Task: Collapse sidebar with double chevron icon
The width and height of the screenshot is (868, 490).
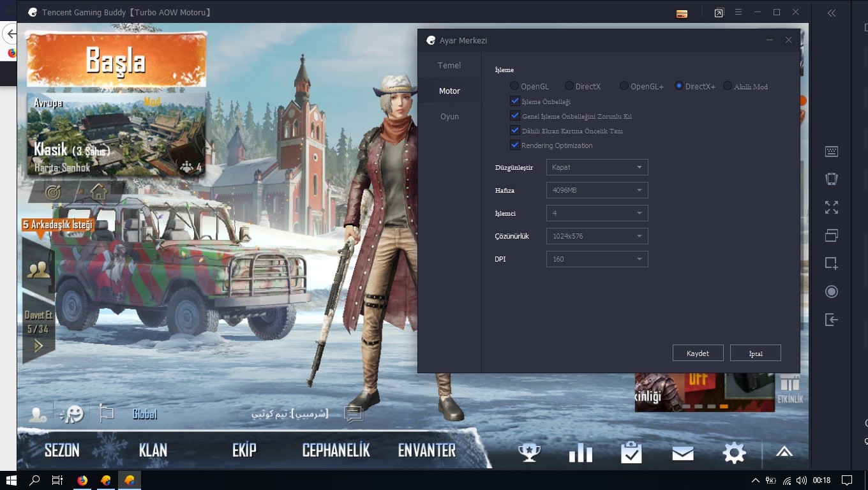Action: [x=831, y=13]
